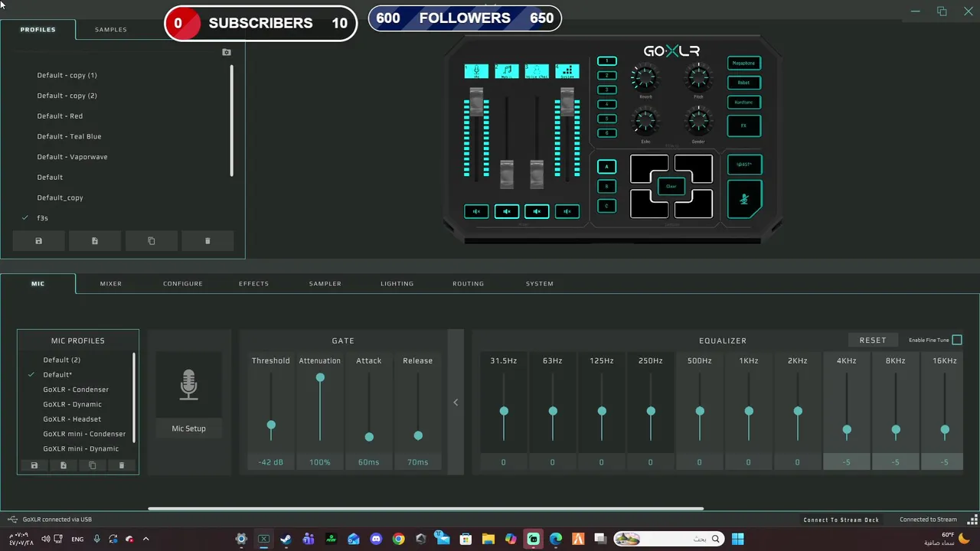
Task: Select the 'Default - Teal Blue' profile
Action: tap(69, 136)
